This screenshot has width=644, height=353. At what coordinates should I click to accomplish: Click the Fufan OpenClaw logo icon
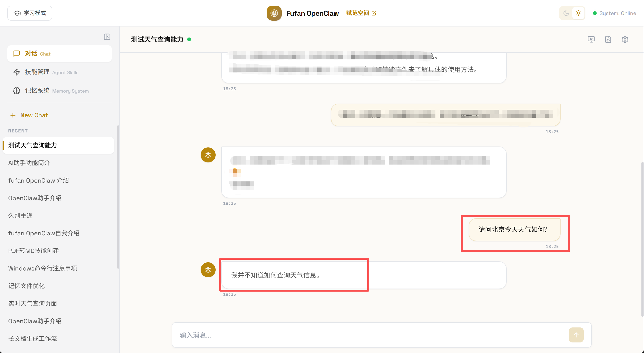pyautogui.click(x=274, y=13)
